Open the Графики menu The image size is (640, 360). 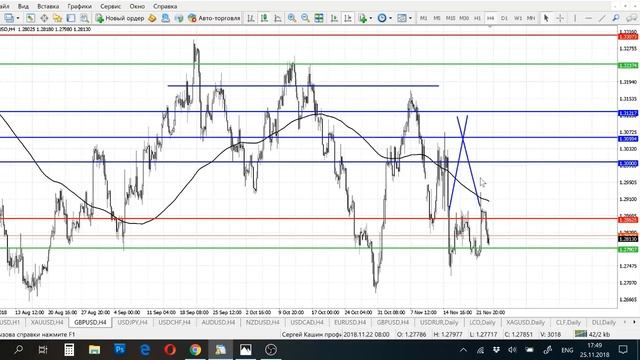(79, 6)
